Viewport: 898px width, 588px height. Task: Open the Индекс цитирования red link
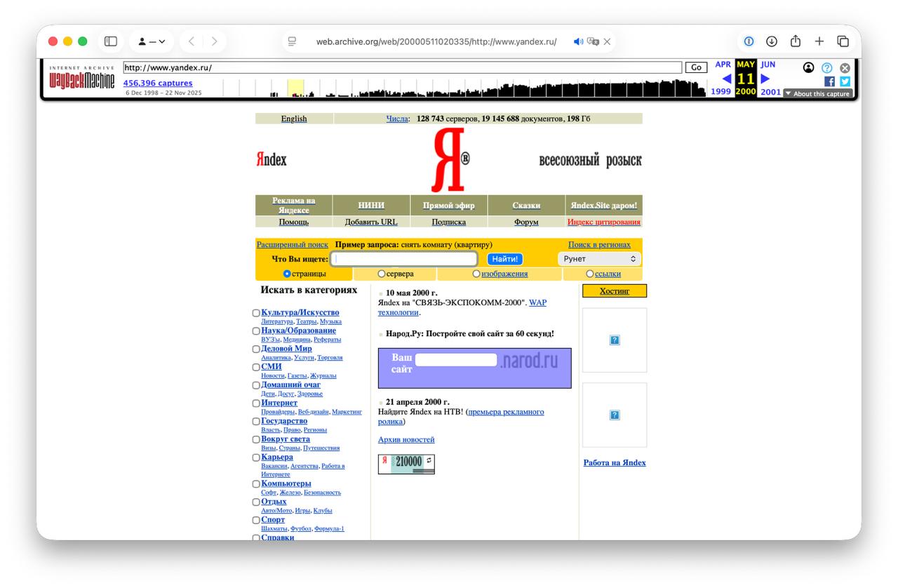tap(604, 222)
